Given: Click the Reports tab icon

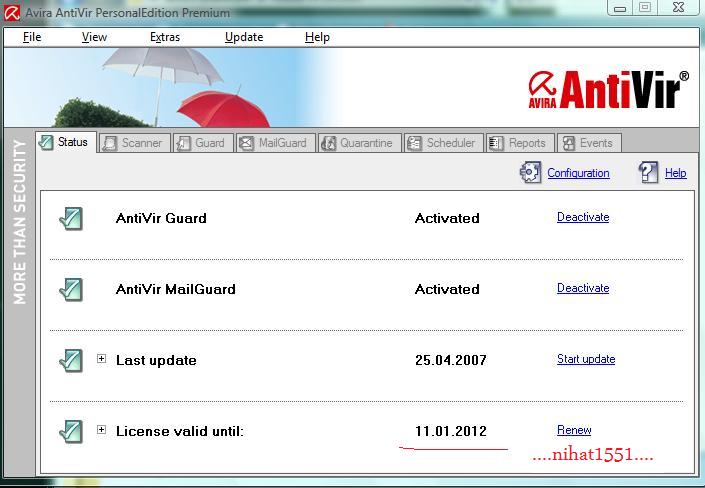Looking at the screenshot, I should (496, 143).
